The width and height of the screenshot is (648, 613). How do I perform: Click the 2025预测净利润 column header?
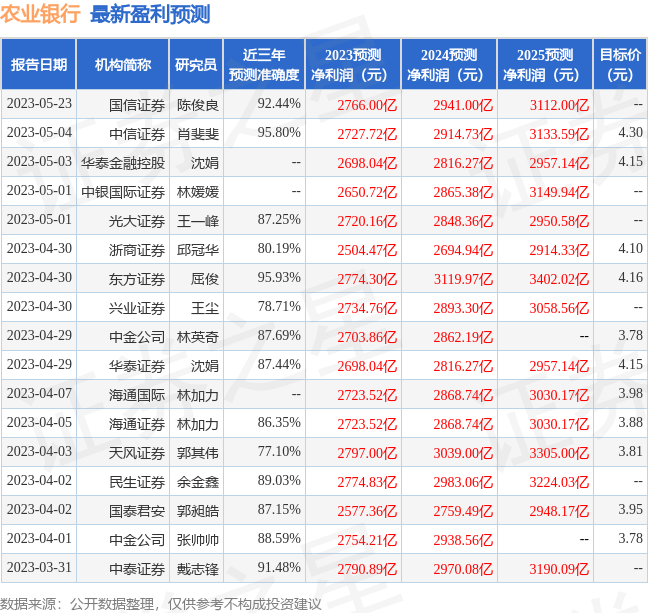click(x=545, y=64)
